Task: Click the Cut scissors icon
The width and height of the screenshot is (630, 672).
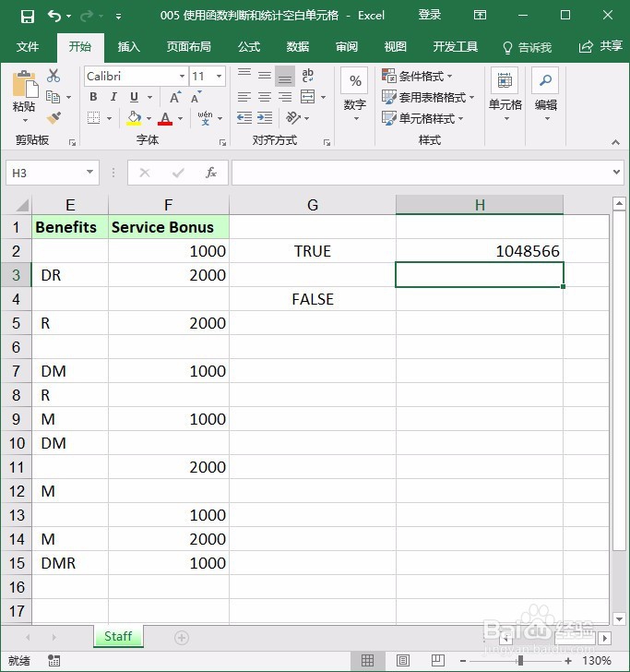Action: pyautogui.click(x=53, y=76)
